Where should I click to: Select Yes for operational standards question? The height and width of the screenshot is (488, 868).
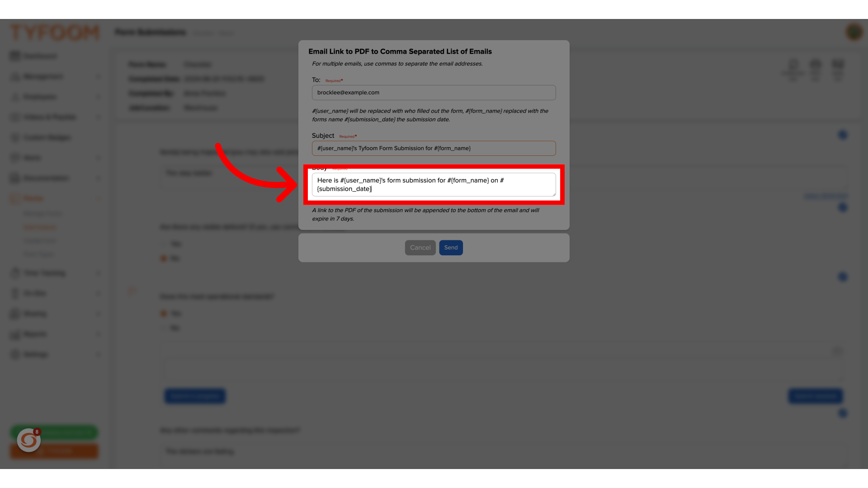164,314
